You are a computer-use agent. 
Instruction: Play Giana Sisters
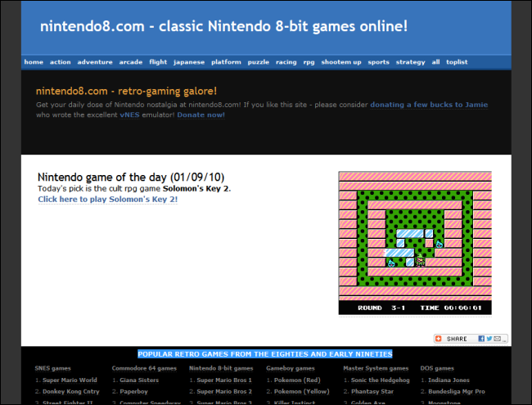coord(139,380)
